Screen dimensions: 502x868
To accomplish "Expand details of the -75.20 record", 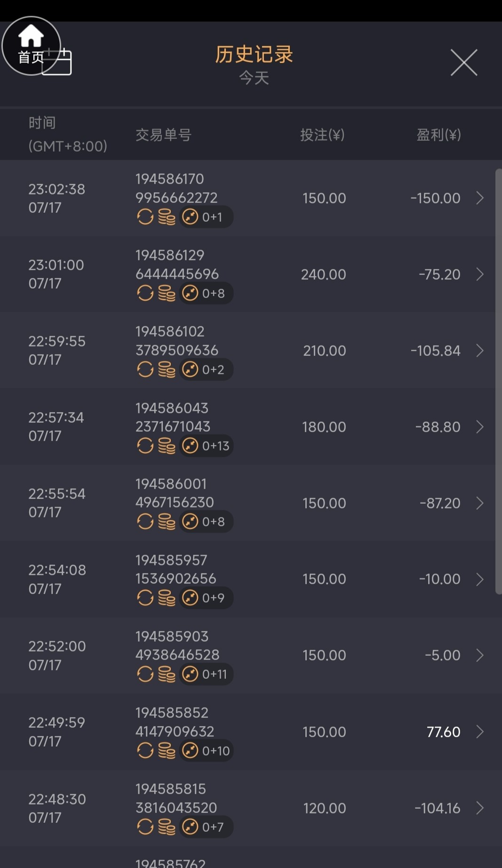I will 479,274.
